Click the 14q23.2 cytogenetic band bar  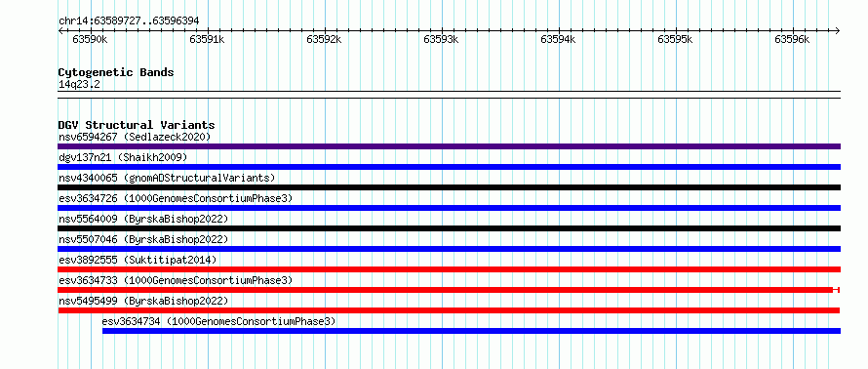click(449, 95)
